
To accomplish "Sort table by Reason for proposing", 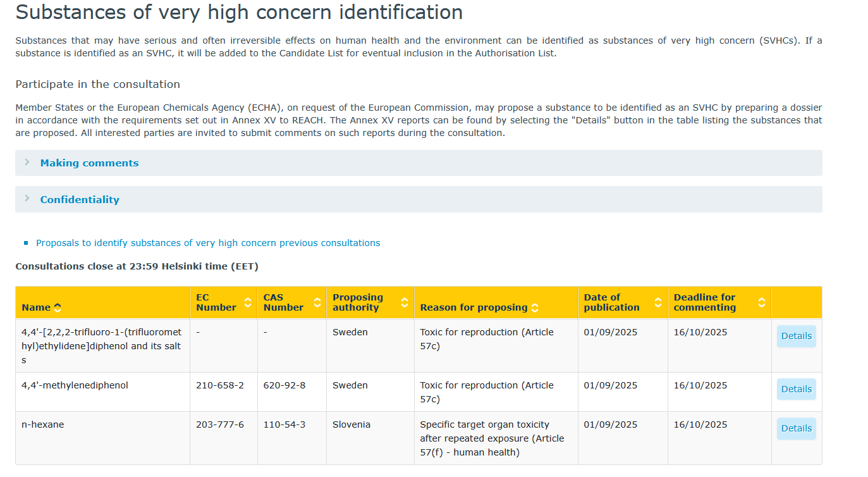I will tap(535, 307).
